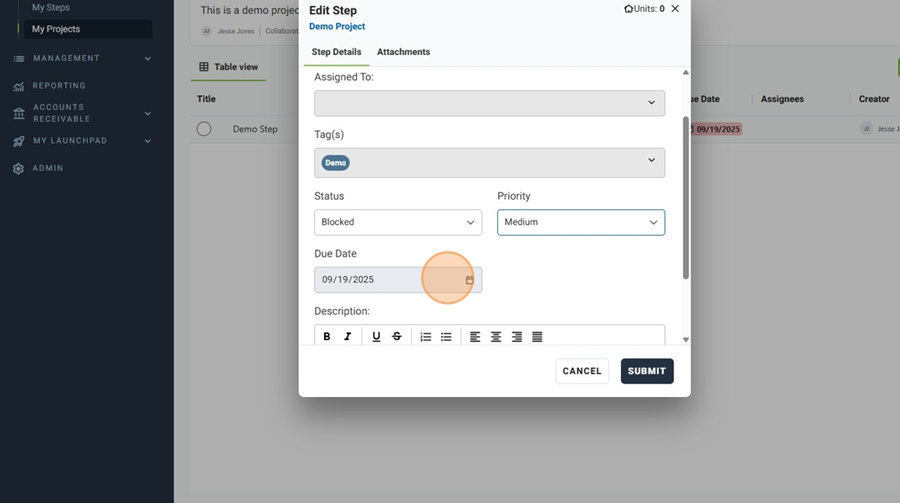Switch to the Attachments tab
This screenshot has width=900, height=503.
(x=404, y=52)
